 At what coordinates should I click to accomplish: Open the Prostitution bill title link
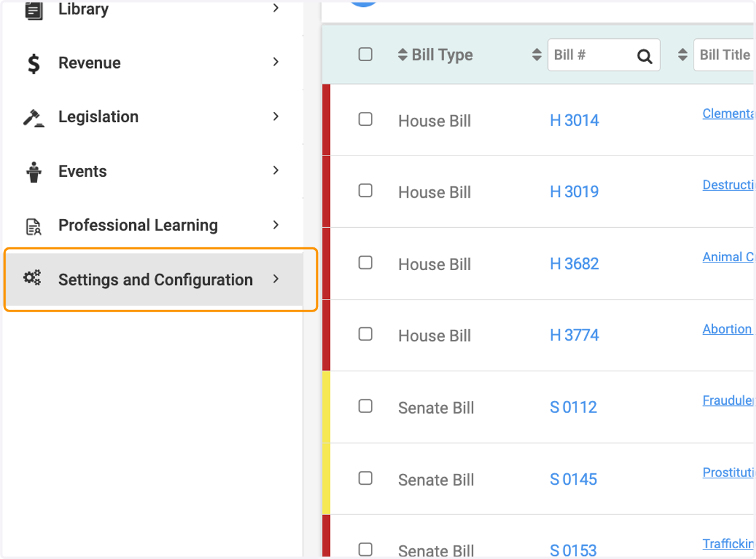point(728,472)
